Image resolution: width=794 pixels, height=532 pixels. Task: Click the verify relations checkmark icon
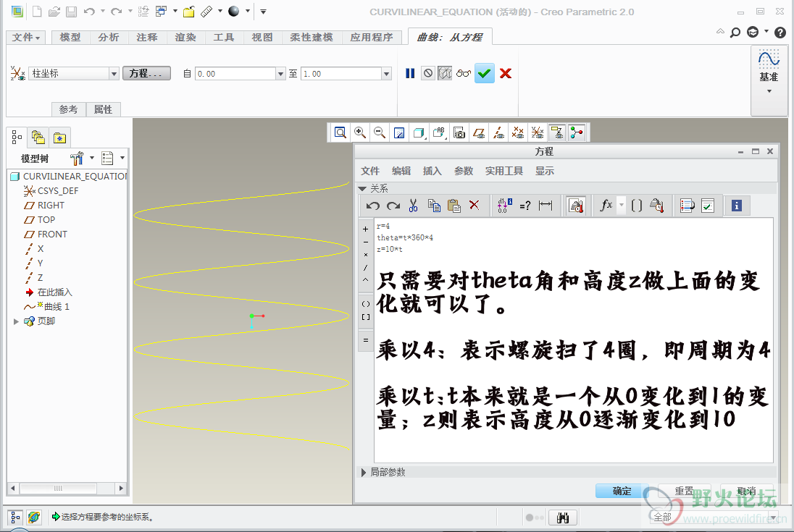tap(708, 206)
